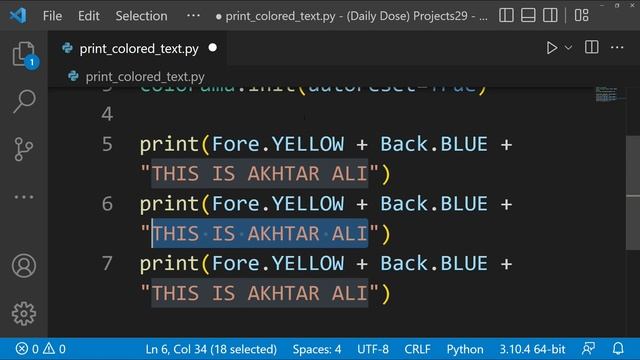This screenshot has width=640, height=360.
Task: Open the Selection menu
Action: pos(141,16)
